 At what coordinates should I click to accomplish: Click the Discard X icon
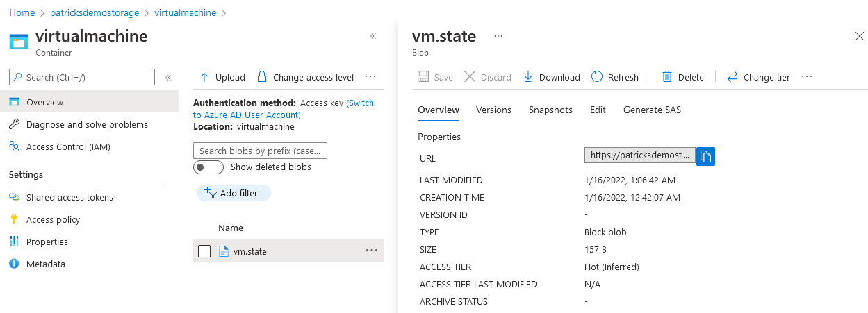pos(470,77)
